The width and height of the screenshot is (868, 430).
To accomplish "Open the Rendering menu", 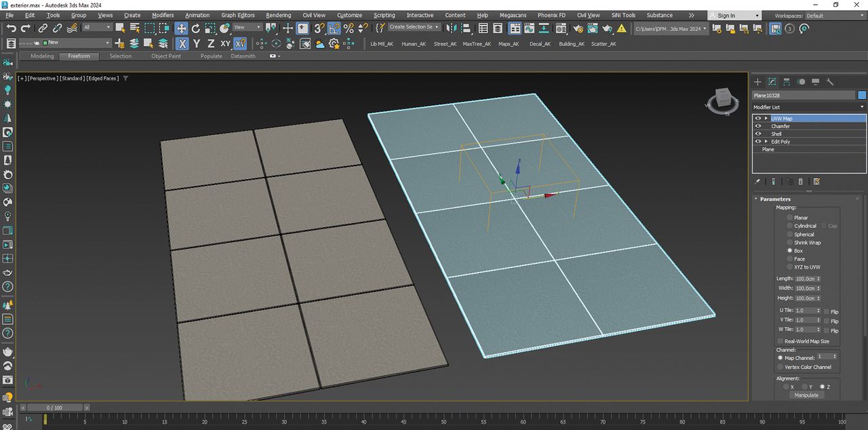I will (x=278, y=15).
